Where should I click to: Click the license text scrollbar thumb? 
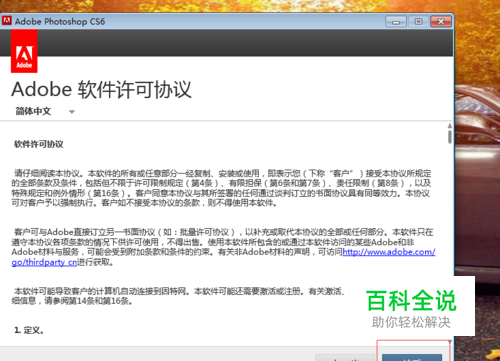[x=450, y=137]
